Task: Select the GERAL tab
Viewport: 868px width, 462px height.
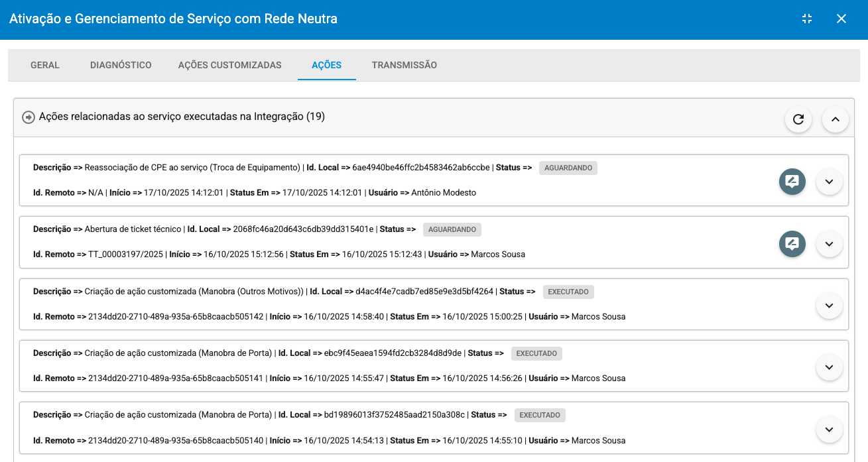Action: click(x=44, y=65)
